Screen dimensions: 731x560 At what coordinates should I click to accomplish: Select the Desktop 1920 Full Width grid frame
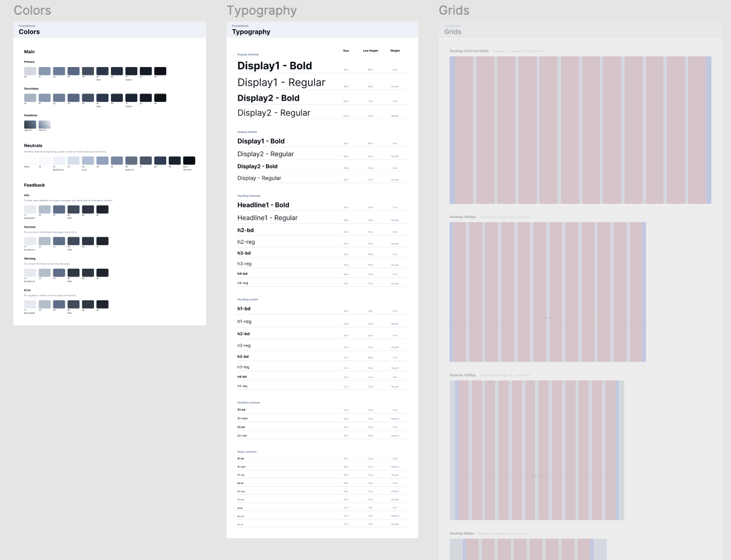pos(580,130)
